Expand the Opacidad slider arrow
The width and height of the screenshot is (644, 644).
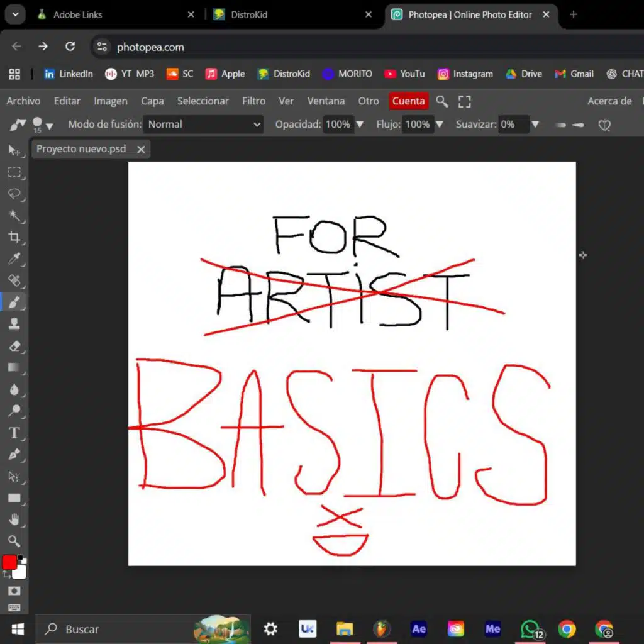pyautogui.click(x=360, y=125)
